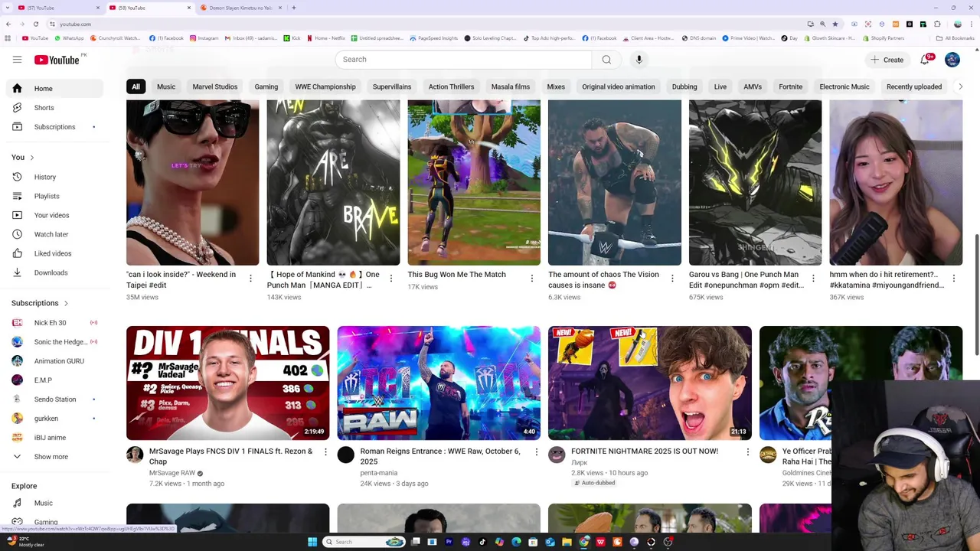Image resolution: width=980 pixels, height=551 pixels.
Task: Focus the YouTube search field
Action: [463, 60]
